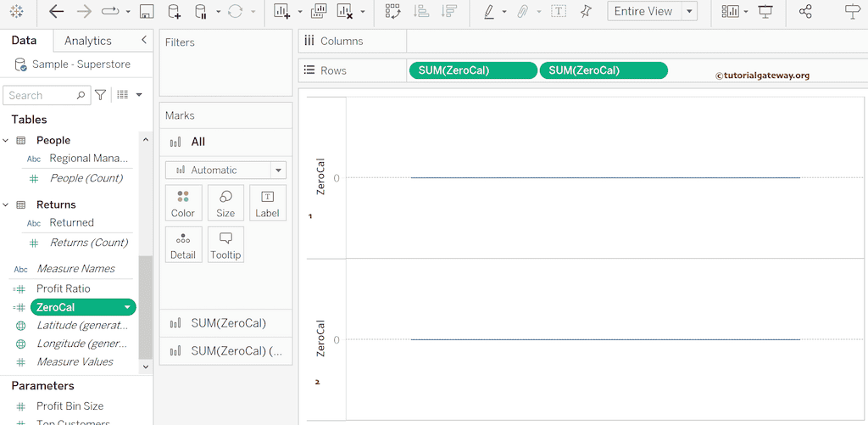
Task: Click the Show Mark Labels T icon
Action: (x=559, y=11)
